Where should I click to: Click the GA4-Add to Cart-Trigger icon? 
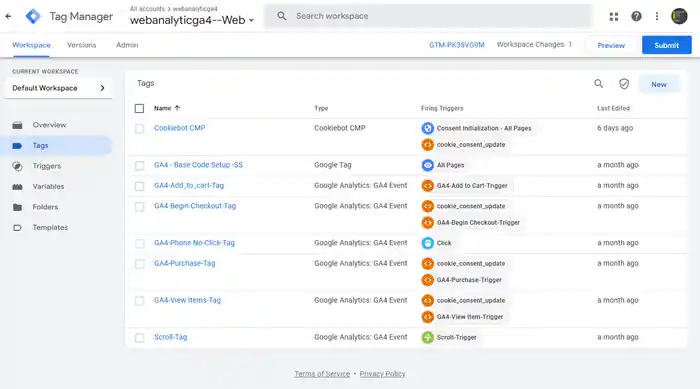click(428, 185)
